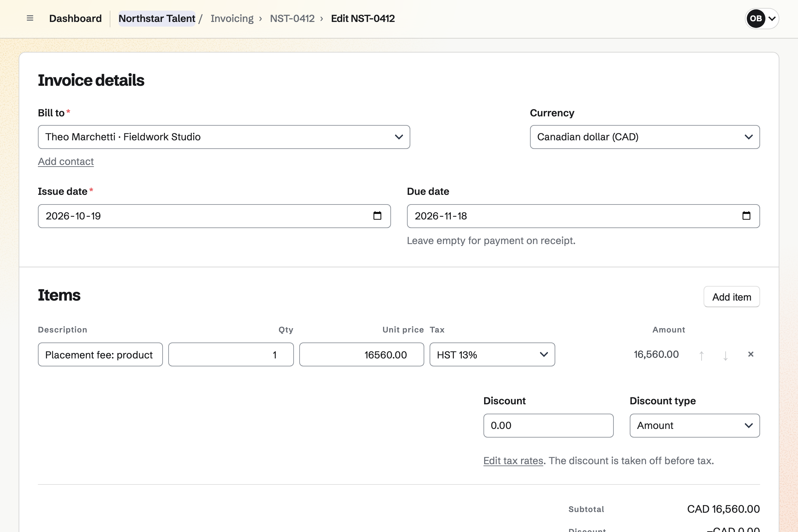Click the Unit price field
This screenshot has height=532, width=798.
[361, 354]
